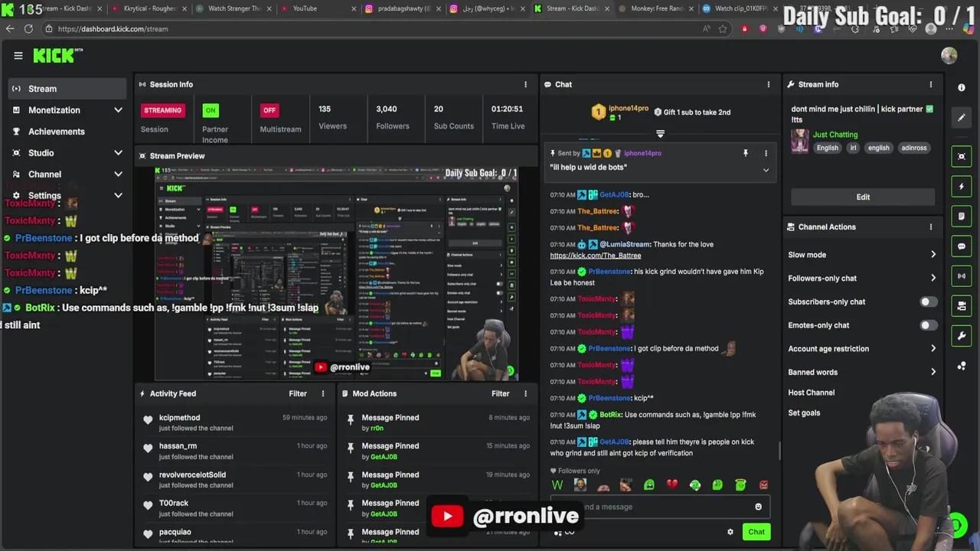This screenshot has height=551, width=980.
Task: Open the hamburger menu next to Kick logo
Action: (x=18, y=55)
